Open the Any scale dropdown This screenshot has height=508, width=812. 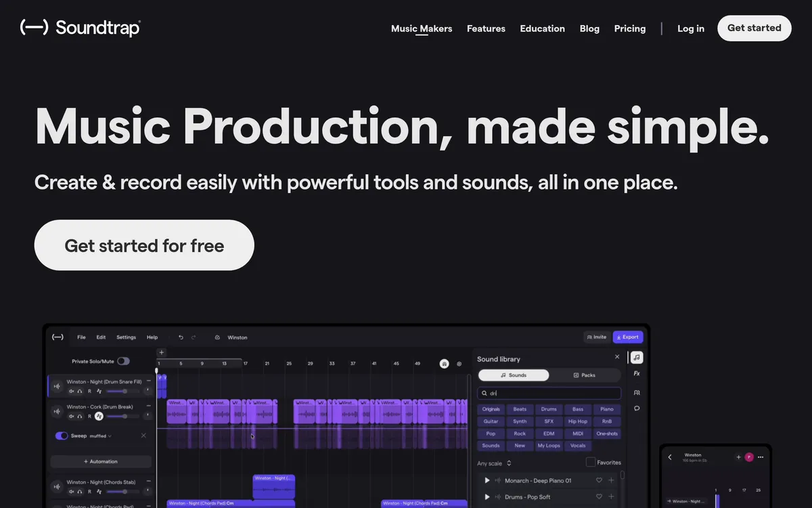coord(495,463)
